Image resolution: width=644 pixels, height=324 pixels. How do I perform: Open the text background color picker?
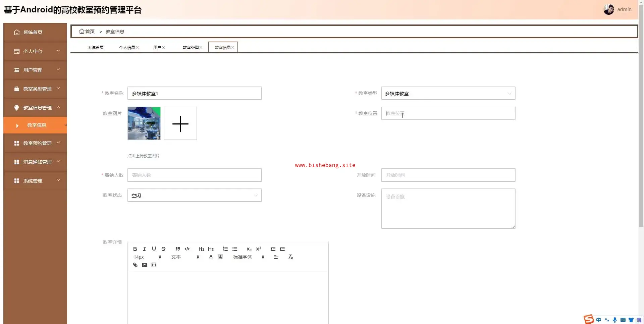click(220, 257)
